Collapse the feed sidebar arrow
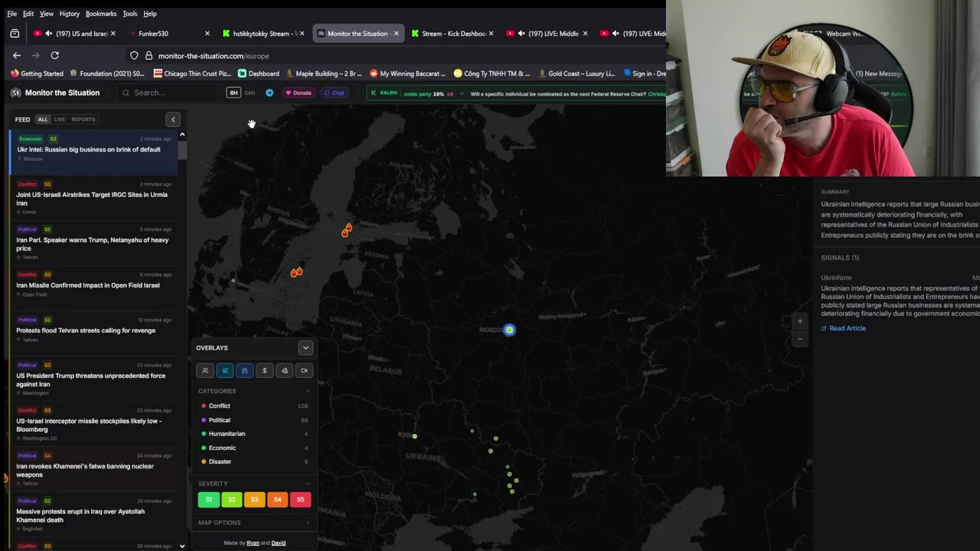 (x=173, y=119)
